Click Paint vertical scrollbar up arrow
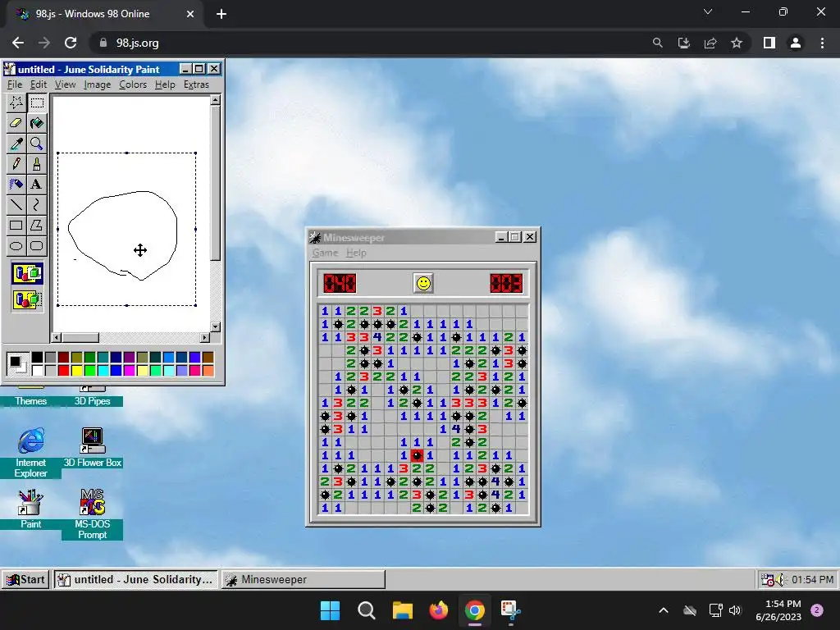 tap(216, 100)
